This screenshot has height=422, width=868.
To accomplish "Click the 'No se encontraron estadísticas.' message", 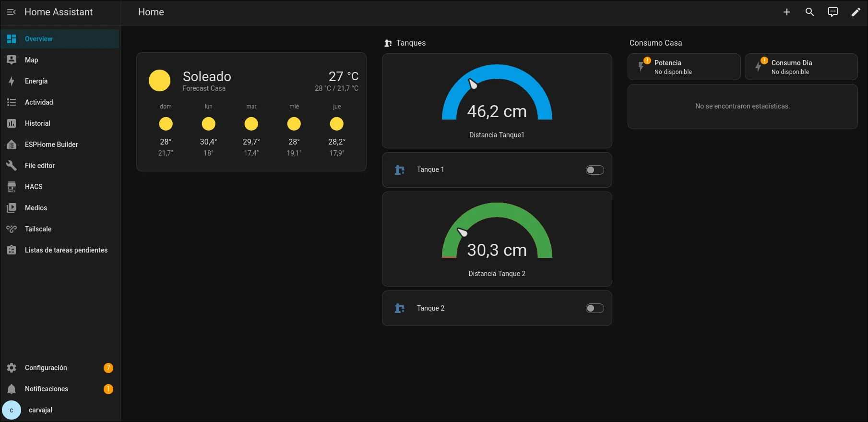I will point(742,106).
